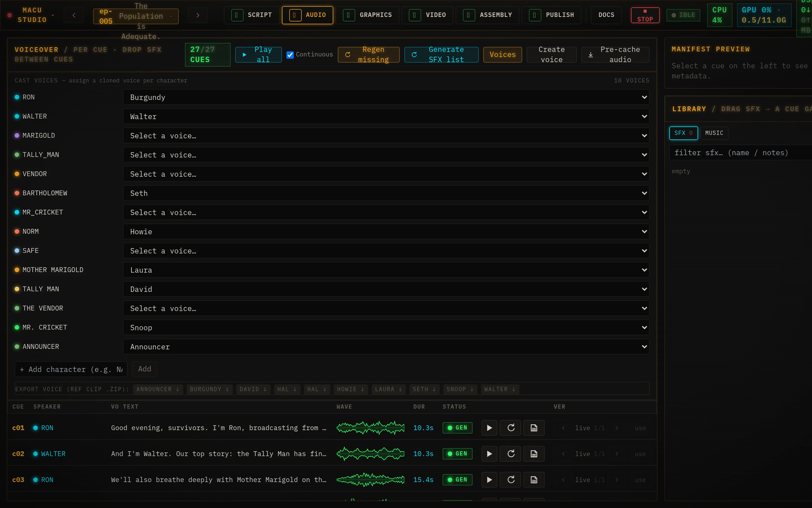The width and height of the screenshot is (812, 508).
Task: Open RON voice dropdown
Action: pos(386,97)
